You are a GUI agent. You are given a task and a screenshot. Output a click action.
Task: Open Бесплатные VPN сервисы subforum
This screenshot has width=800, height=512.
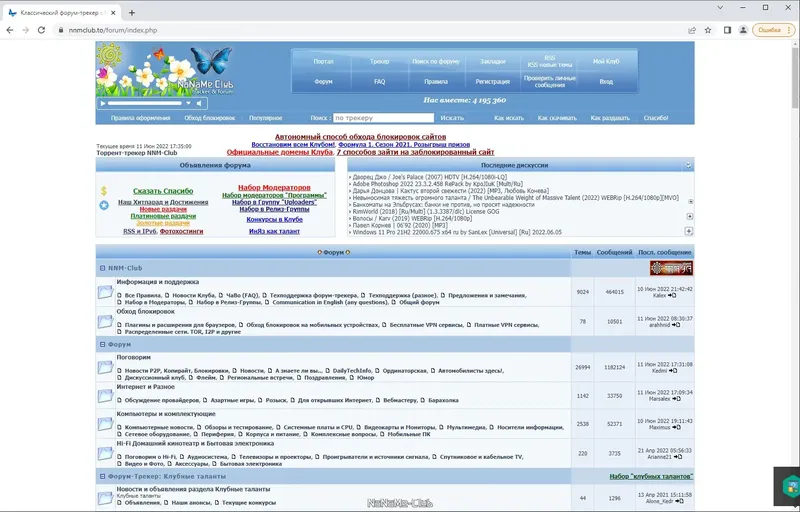pyautogui.click(x=427, y=325)
